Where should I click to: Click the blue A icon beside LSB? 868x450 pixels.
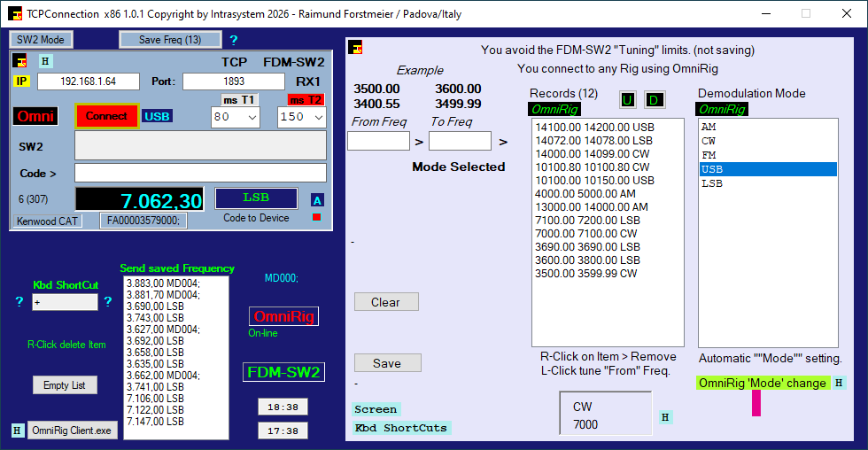click(x=317, y=200)
